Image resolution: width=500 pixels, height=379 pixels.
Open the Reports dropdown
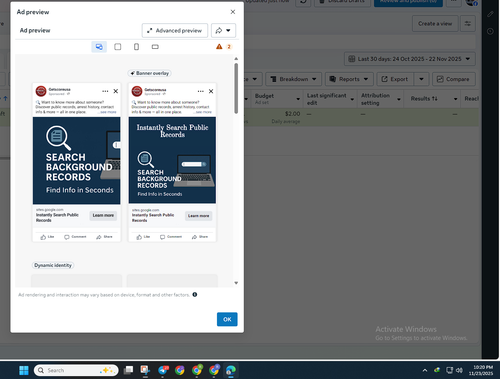[349, 79]
